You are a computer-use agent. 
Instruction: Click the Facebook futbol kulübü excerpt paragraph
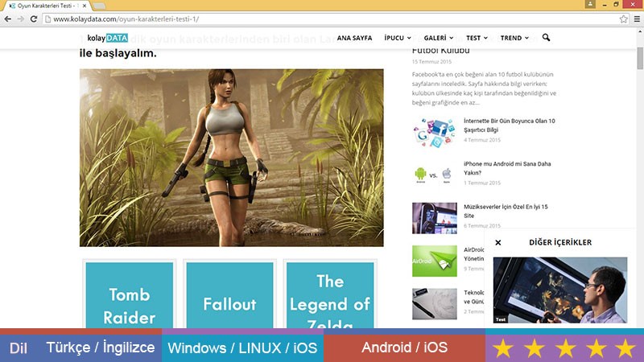click(x=484, y=88)
